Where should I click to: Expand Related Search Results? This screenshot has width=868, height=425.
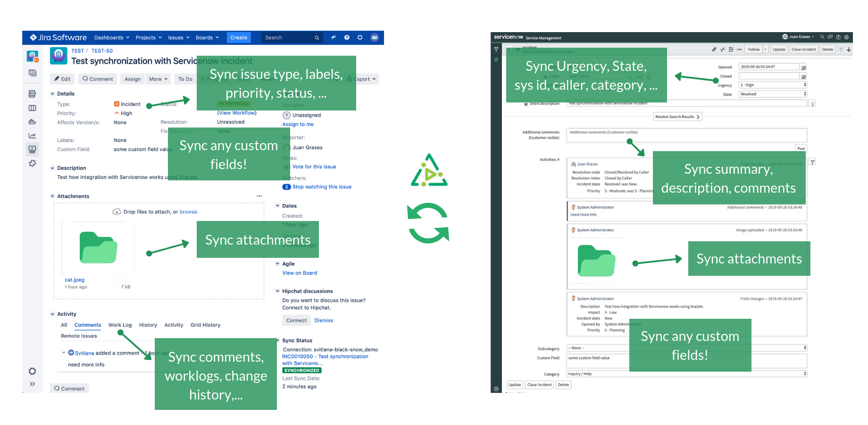tap(677, 117)
